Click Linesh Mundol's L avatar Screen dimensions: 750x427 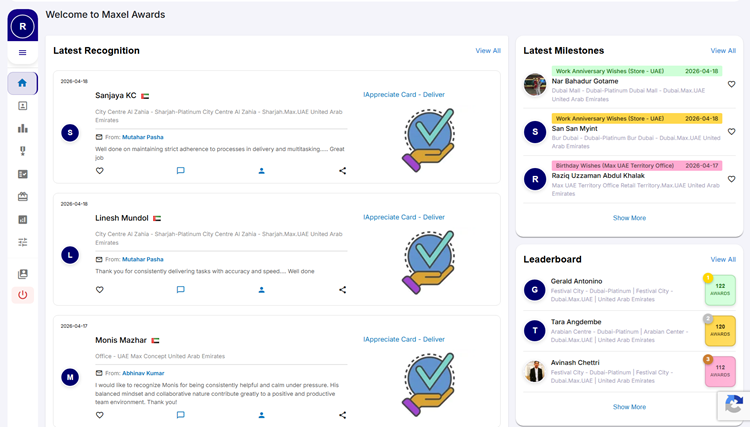point(70,255)
